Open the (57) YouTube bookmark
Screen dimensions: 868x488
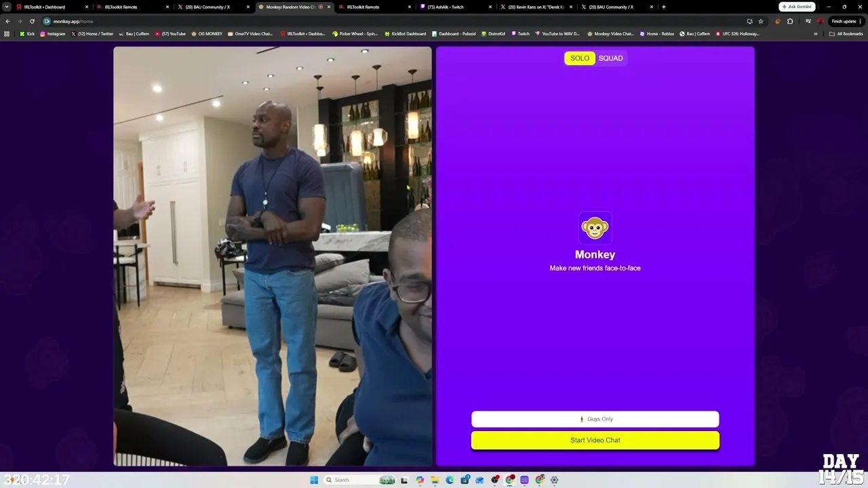tap(170, 34)
